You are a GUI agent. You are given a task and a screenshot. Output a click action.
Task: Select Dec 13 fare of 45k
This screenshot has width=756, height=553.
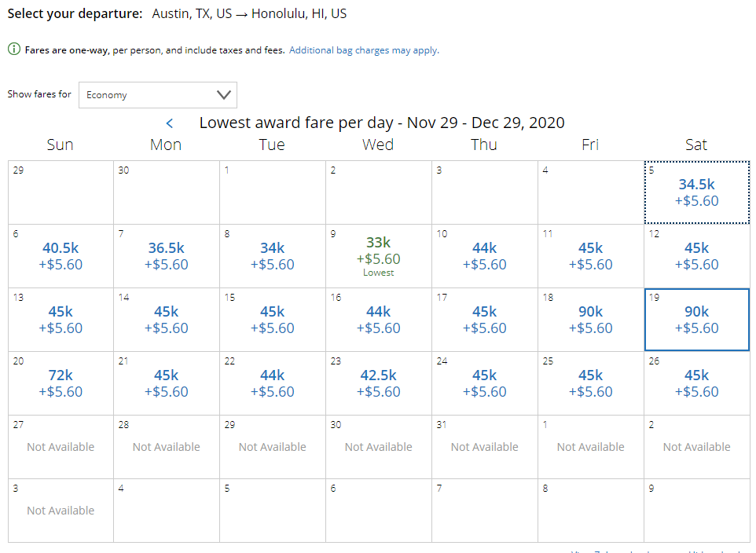[x=61, y=320]
